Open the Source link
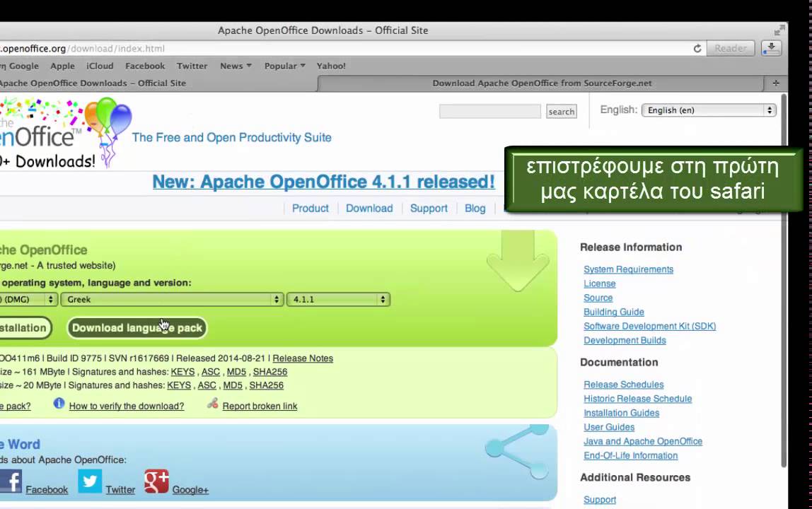812x509 pixels. [x=598, y=298]
